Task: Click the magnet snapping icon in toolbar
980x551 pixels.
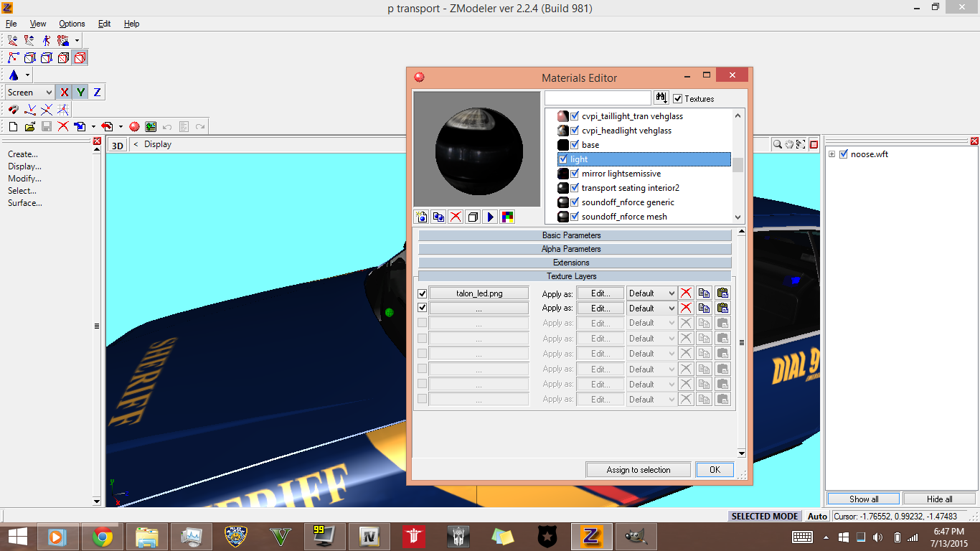Action: [x=14, y=110]
